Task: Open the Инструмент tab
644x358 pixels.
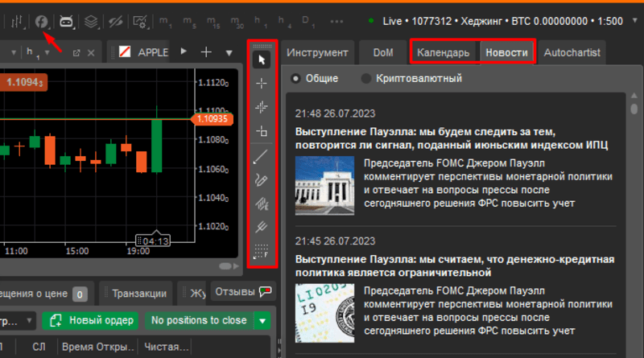Action: tap(317, 52)
